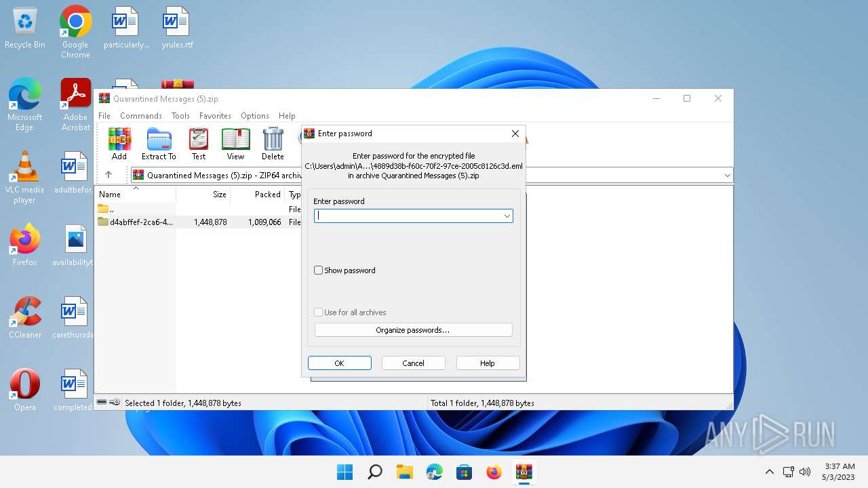
Task: Select the CCleaner desktop shortcut
Action: coord(25,318)
